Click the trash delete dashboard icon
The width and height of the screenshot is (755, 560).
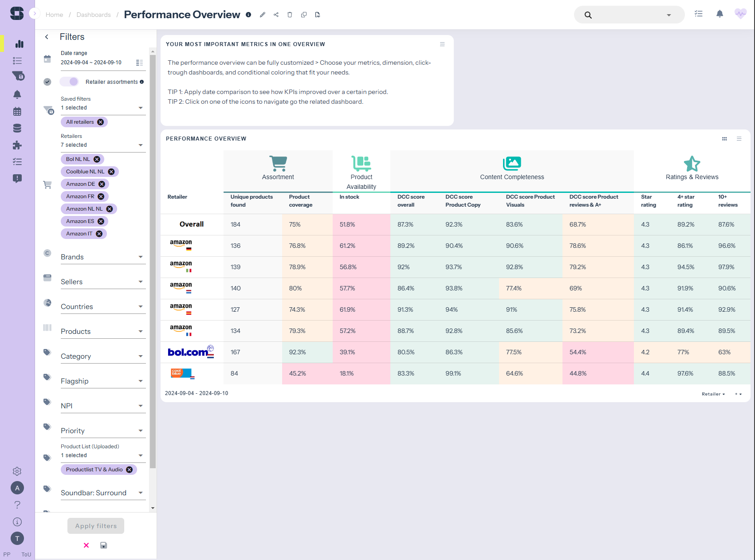click(x=290, y=15)
